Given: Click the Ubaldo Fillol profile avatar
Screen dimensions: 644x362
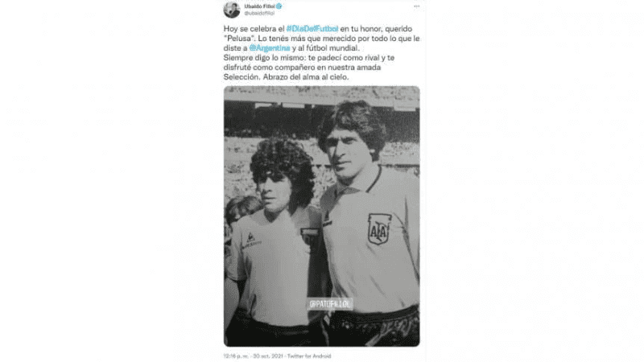Looking at the screenshot, I should point(232,10).
